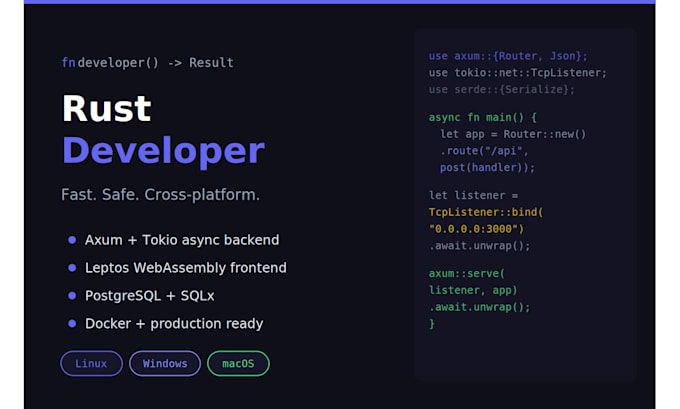This screenshot has width=680, height=409.
Task: Click the Windows platform badge
Action: click(x=165, y=363)
